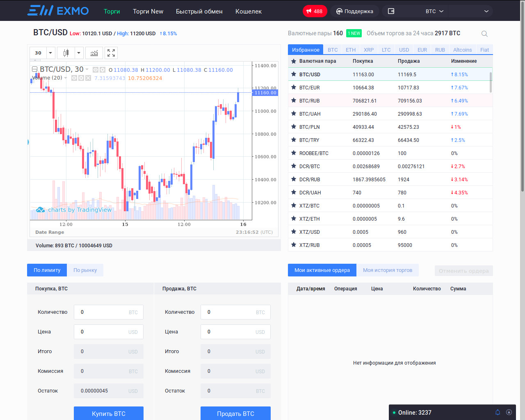
Task: Click the Изменение column header
Action: coord(464,61)
